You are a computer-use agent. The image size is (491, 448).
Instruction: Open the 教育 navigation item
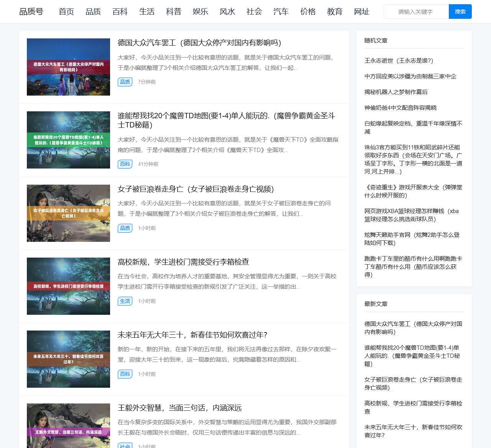(335, 12)
